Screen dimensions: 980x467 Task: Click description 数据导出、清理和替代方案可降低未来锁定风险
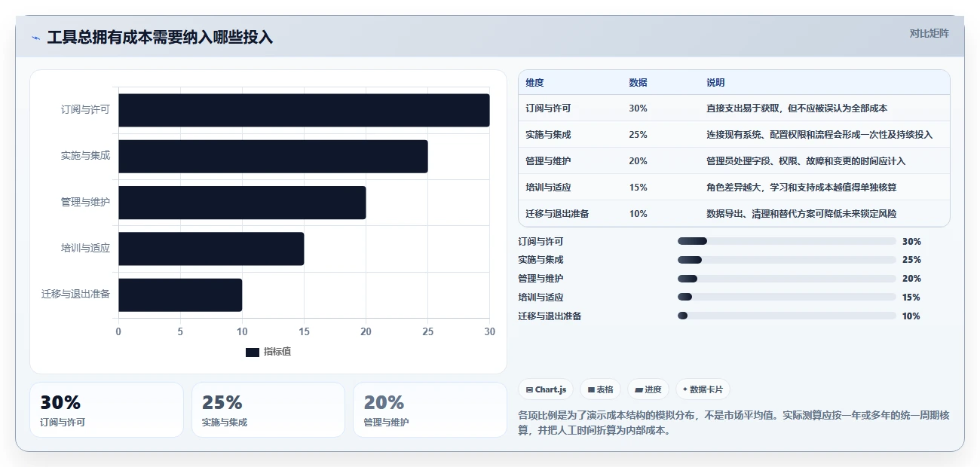point(801,214)
